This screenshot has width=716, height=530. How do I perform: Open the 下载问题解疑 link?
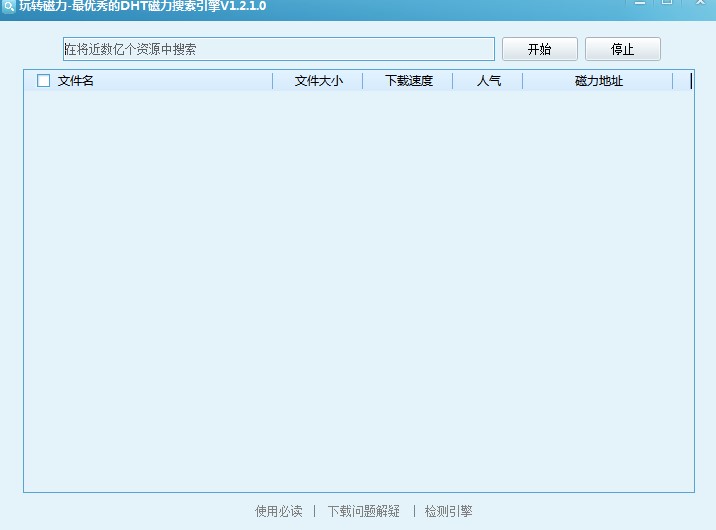[x=363, y=511]
